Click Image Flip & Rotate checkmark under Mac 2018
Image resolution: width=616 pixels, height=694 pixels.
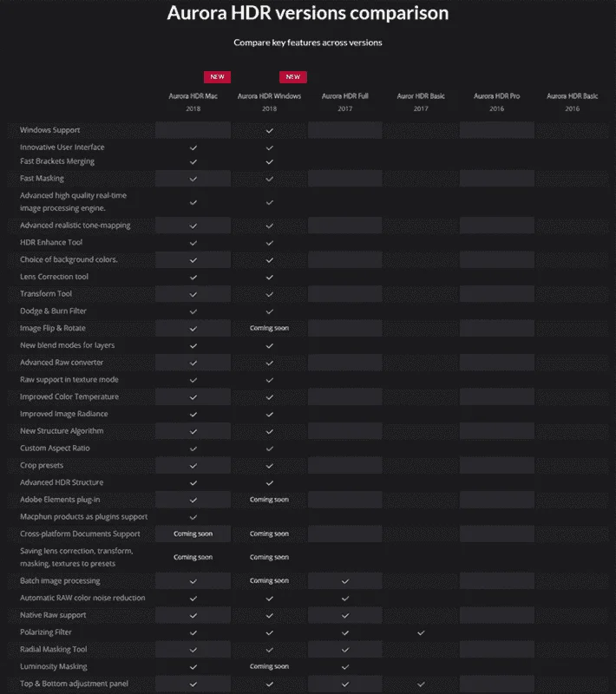coord(193,329)
